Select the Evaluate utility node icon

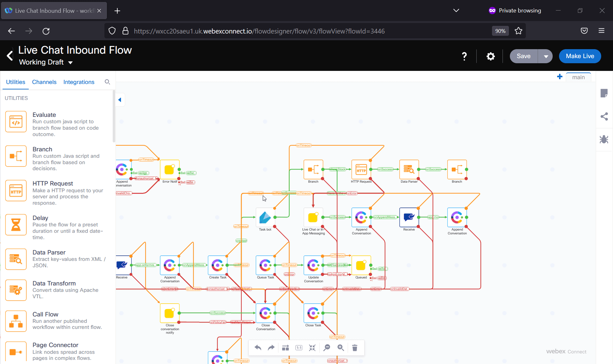(16, 122)
